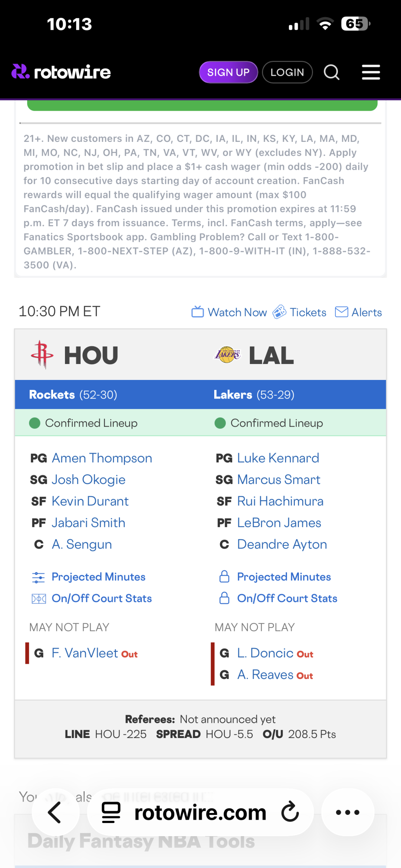This screenshot has width=401, height=868.
Task: Open Lakers On/Off Court Stats
Action: pos(287,598)
